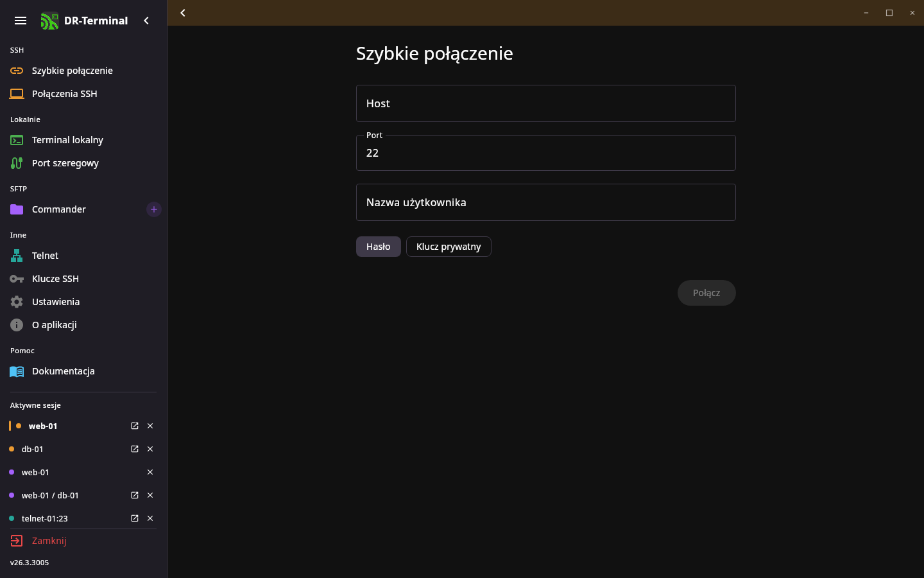Close the purple web-01 session
The height and width of the screenshot is (578, 924).
click(x=150, y=472)
